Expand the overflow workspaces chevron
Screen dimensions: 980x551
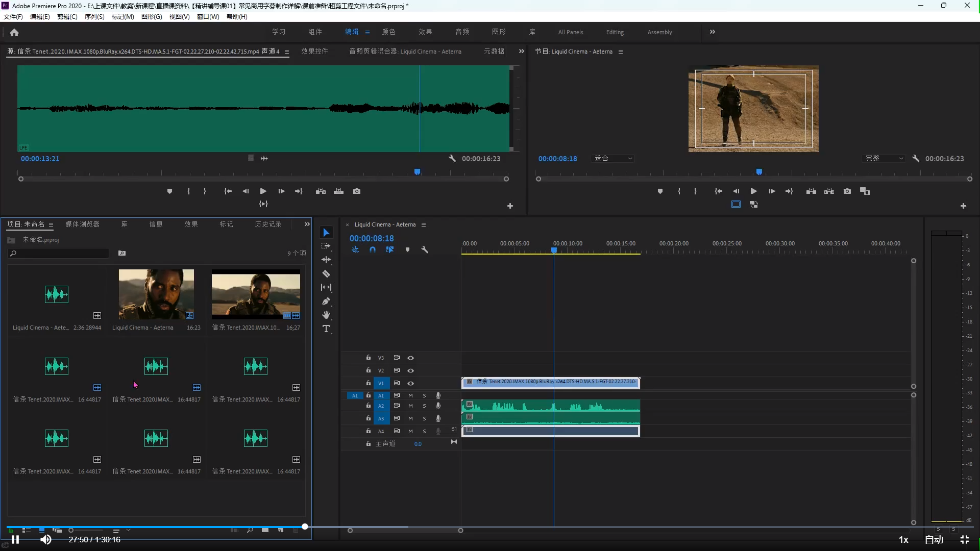click(713, 32)
